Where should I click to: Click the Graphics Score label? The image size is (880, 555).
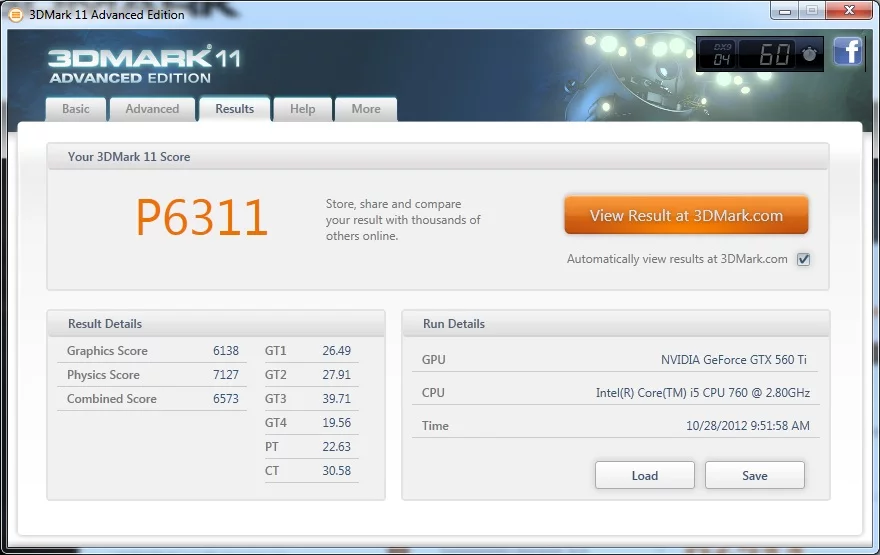click(107, 351)
